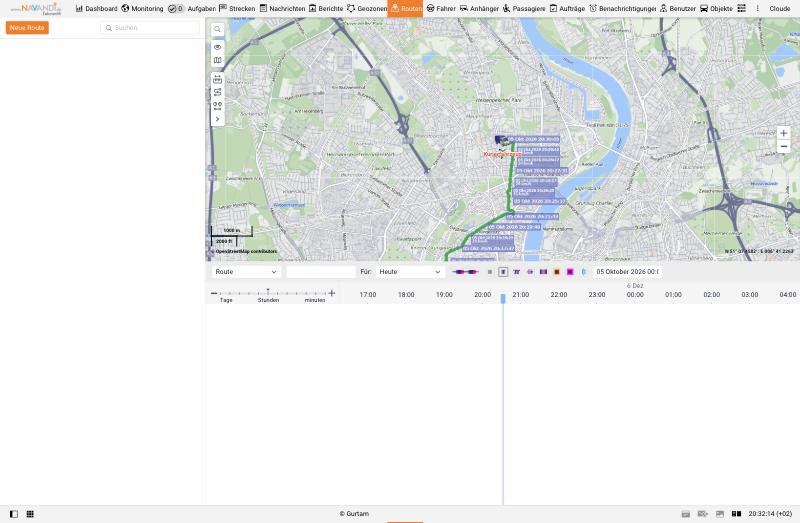This screenshot has width=800, height=523.
Task: Toggle the magenta square status filter
Action: coord(570,272)
